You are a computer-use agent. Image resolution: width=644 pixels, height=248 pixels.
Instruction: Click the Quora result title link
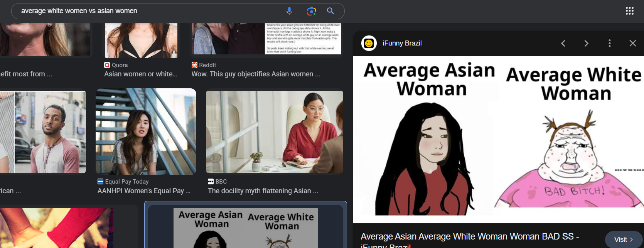[141, 74]
